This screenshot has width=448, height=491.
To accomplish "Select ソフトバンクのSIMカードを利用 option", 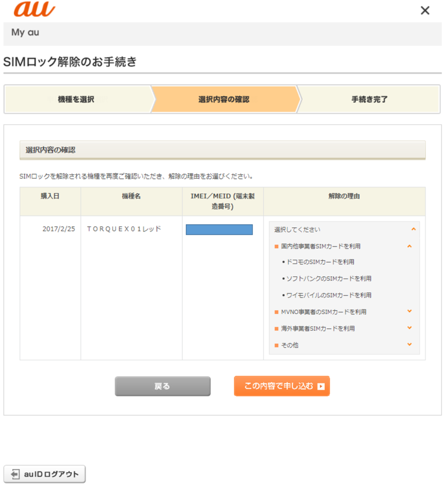I will tap(328, 279).
